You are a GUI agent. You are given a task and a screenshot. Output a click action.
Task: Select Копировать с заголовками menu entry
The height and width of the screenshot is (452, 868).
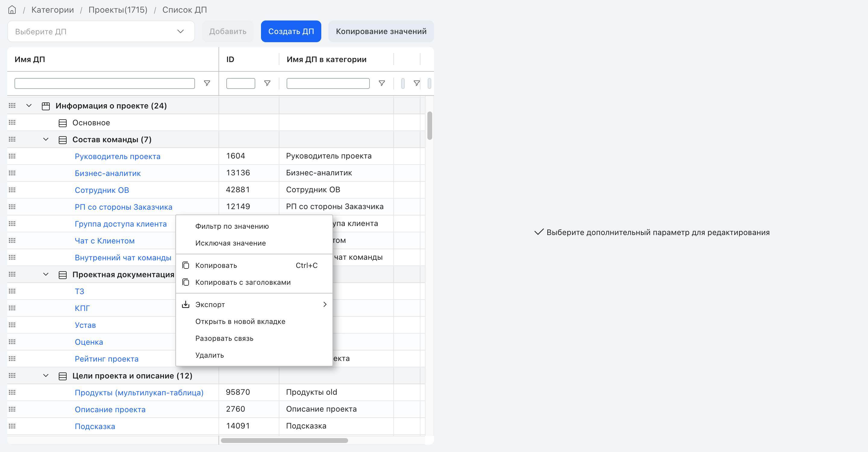254,282
